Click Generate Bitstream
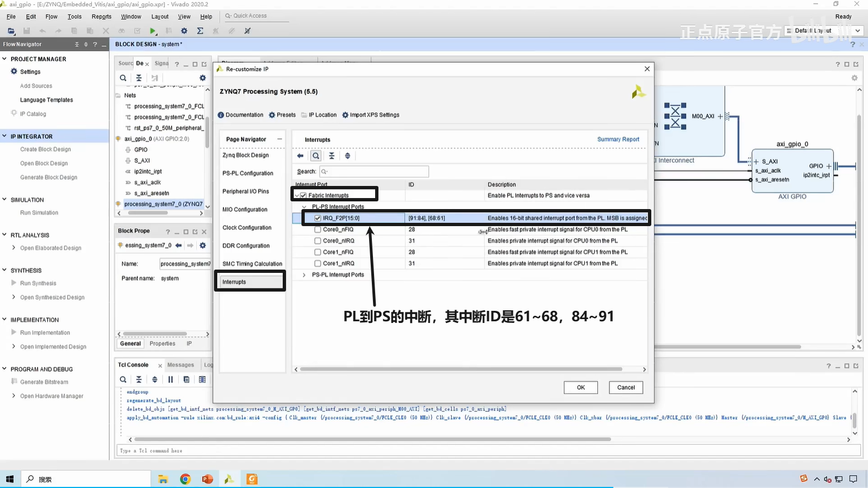 point(44,382)
